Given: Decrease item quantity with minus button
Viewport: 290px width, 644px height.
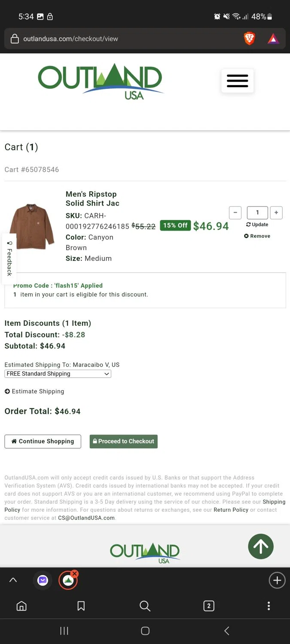Looking at the screenshot, I should pos(235,213).
